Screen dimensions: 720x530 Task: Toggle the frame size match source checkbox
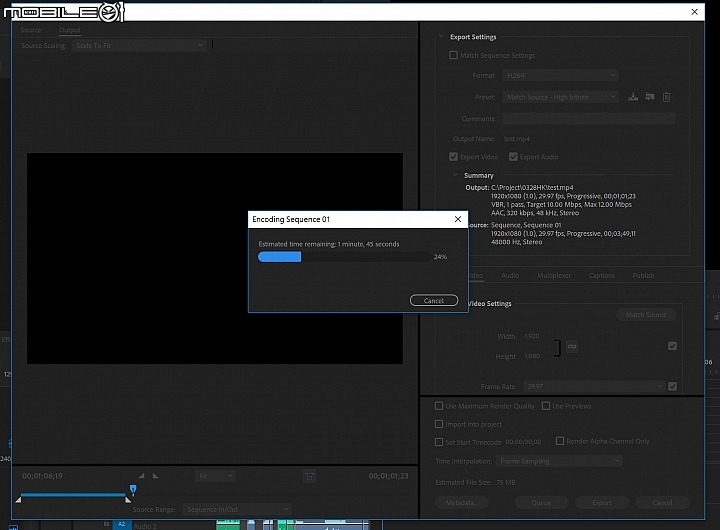pyautogui.click(x=672, y=346)
